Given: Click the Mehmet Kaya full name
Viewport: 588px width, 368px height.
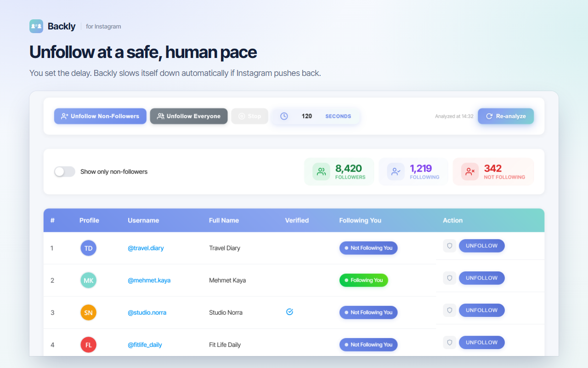Looking at the screenshot, I should [227, 280].
